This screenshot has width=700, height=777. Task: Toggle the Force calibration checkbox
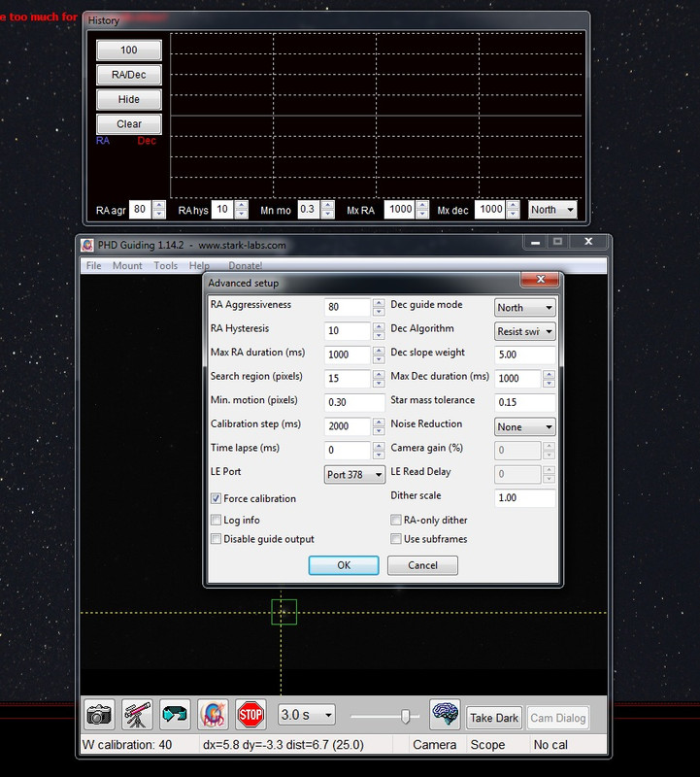[x=216, y=498]
